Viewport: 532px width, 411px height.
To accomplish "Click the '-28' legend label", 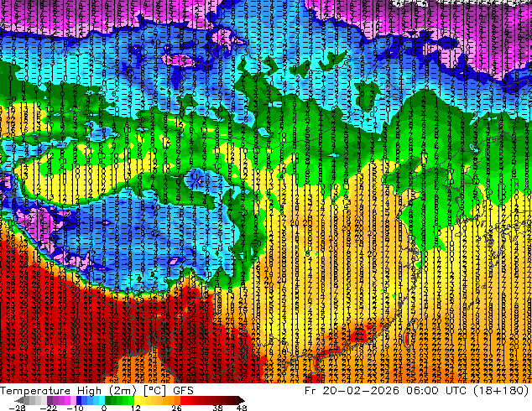I will pyautogui.click(x=17, y=408).
